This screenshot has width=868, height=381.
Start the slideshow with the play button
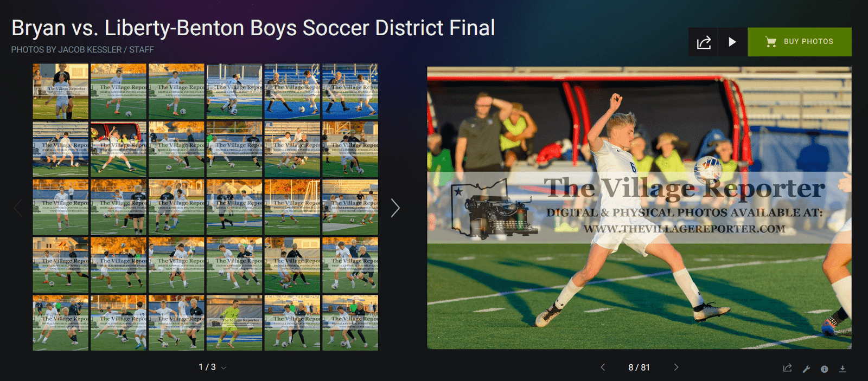tap(732, 42)
